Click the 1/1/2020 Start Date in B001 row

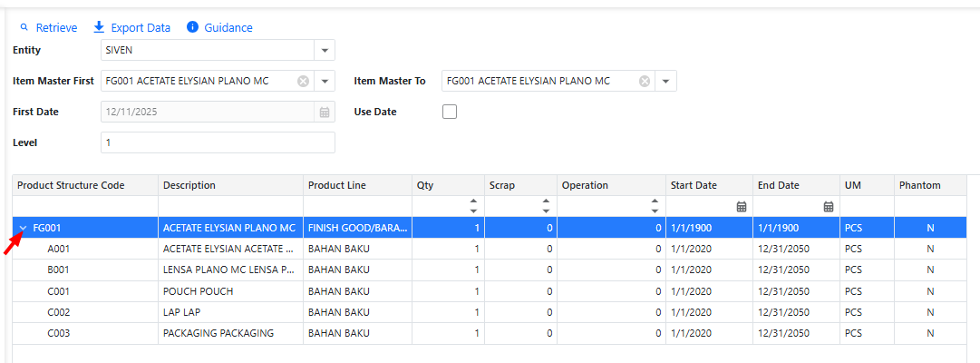(709, 270)
